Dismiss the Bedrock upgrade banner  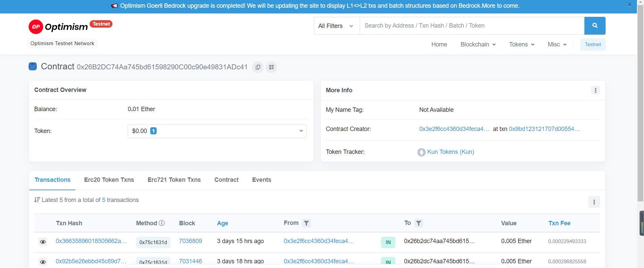coord(630,5)
